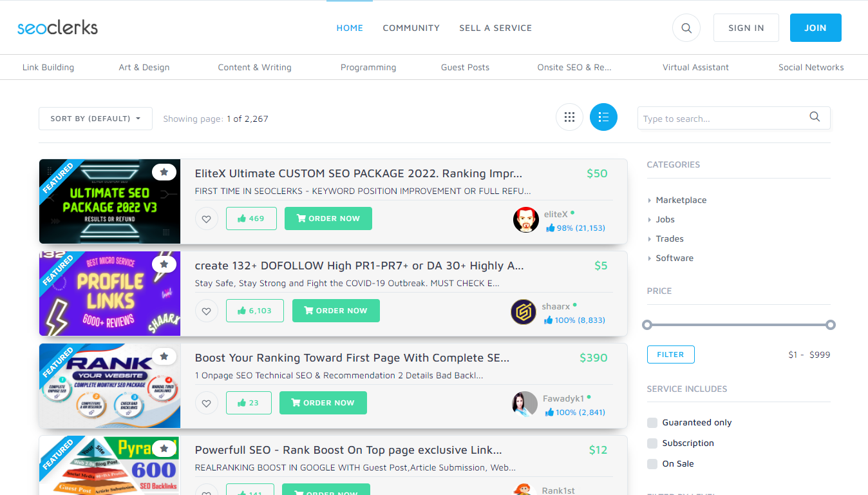Viewport: 868px width, 495px height.
Task: Focus the Type to search input
Action: click(724, 119)
